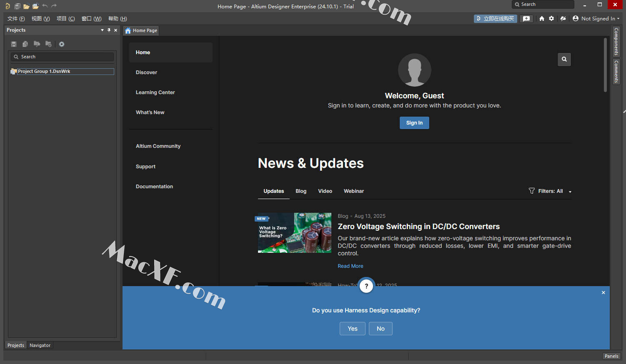Image resolution: width=626 pixels, height=364 pixels.
Task: Open the Support link in sidebar
Action: coord(145,167)
